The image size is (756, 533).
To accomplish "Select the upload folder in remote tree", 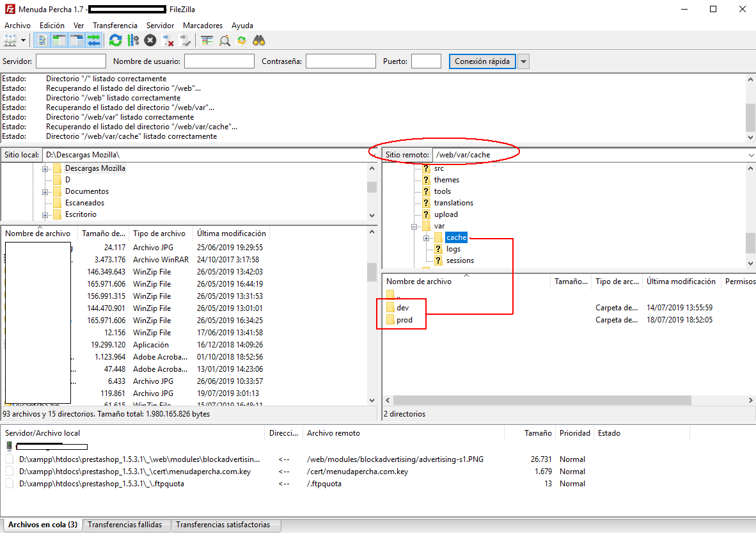I will 446,214.
